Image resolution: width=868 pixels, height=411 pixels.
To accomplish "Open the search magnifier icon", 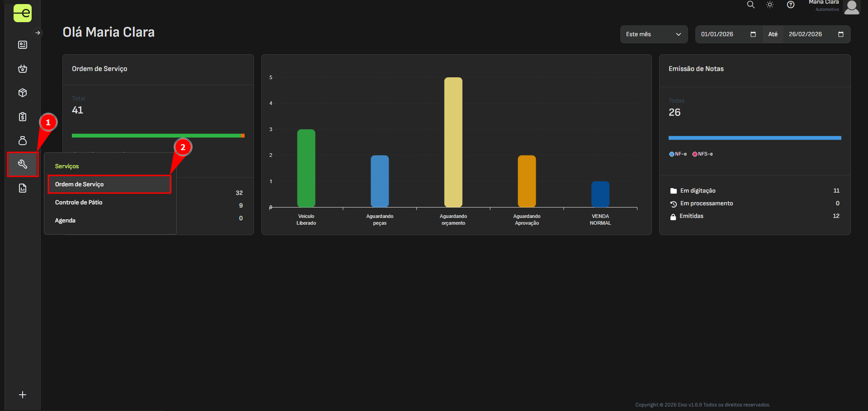I will [750, 5].
